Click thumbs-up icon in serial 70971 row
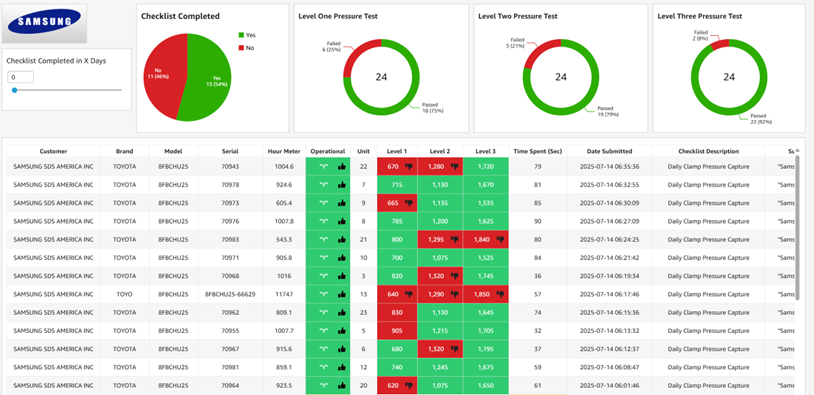 coord(342,258)
